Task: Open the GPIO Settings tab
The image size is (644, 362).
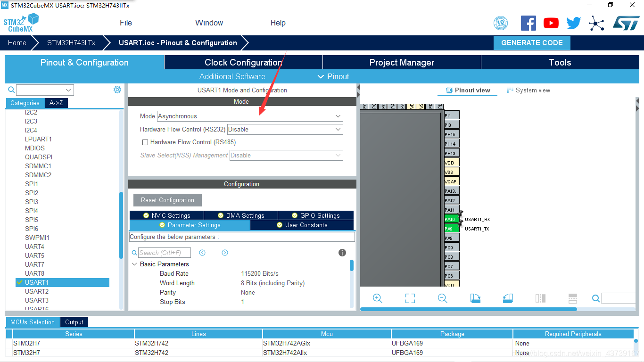Action: coord(315,215)
